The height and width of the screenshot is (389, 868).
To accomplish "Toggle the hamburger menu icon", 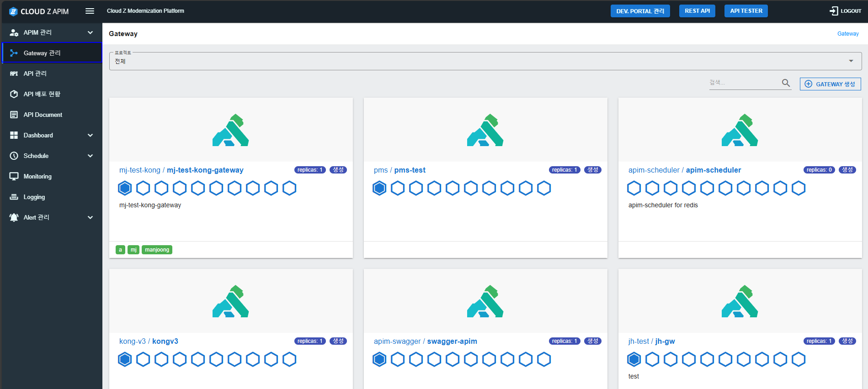I will 90,11.
